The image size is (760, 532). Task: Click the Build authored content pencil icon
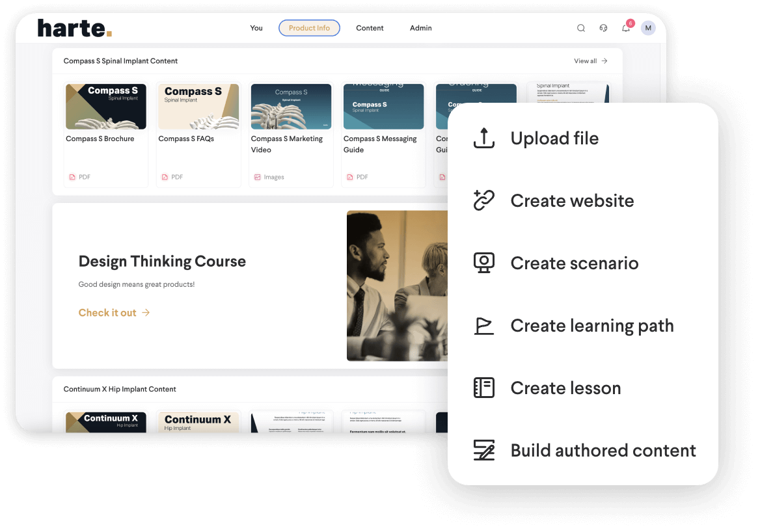click(x=483, y=450)
